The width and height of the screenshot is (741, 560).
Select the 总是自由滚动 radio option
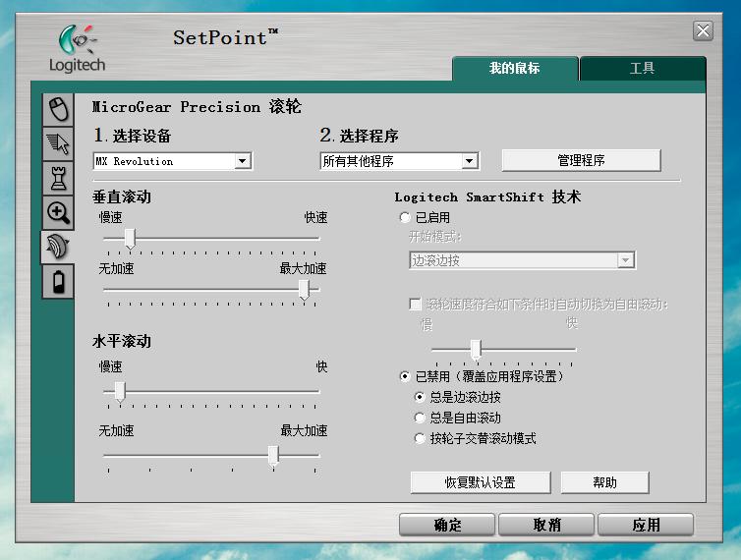click(x=420, y=418)
